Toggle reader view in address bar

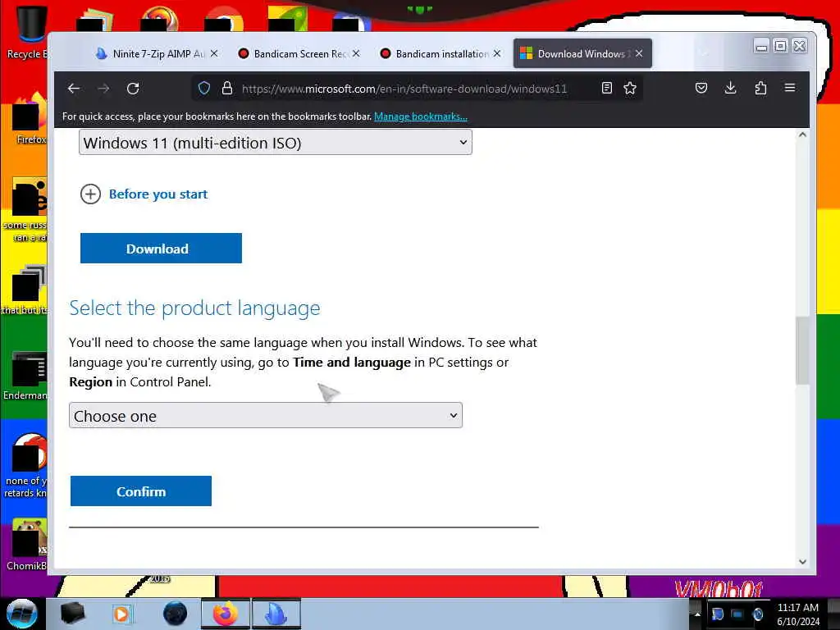(606, 88)
